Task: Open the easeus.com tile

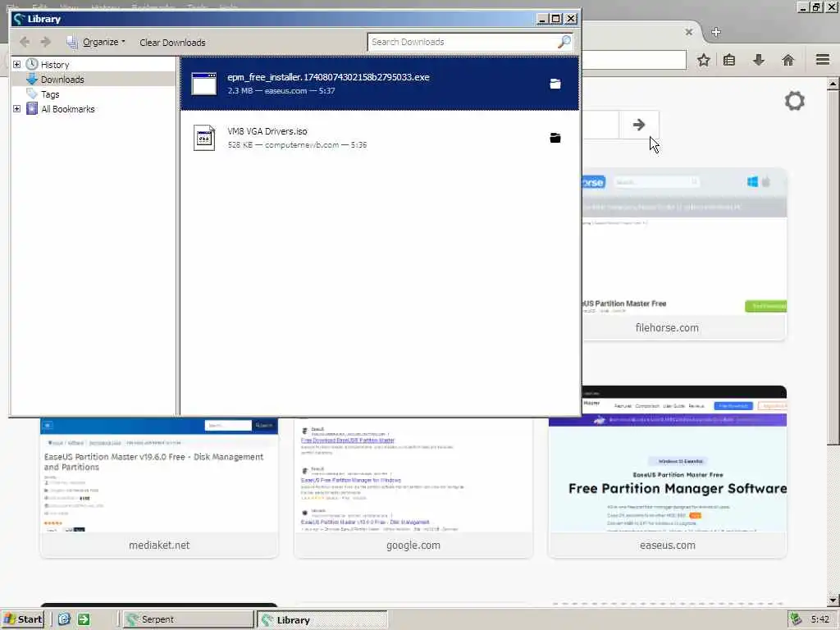Action: coord(668,472)
